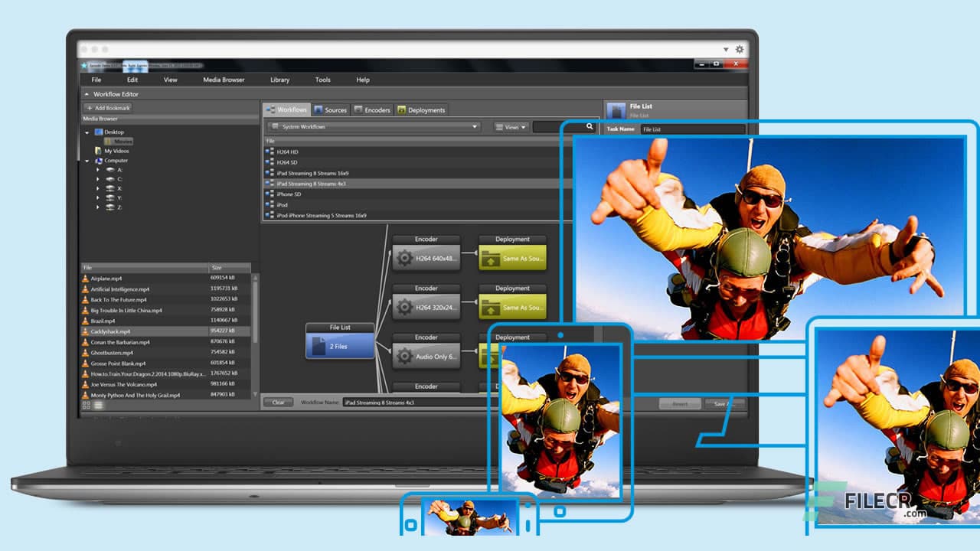Open the Library menu
This screenshot has height=551, width=980.
click(279, 80)
